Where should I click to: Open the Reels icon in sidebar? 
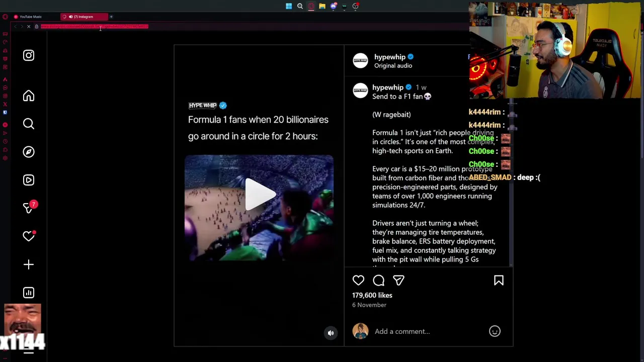[x=29, y=180]
